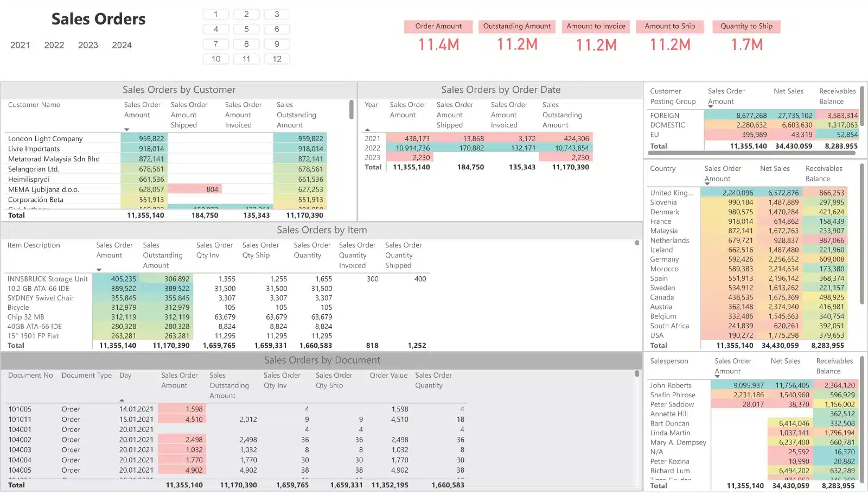This screenshot has height=495, width=868.
Task: Select the Sales Orders by Document header
Action: (322, 360)
